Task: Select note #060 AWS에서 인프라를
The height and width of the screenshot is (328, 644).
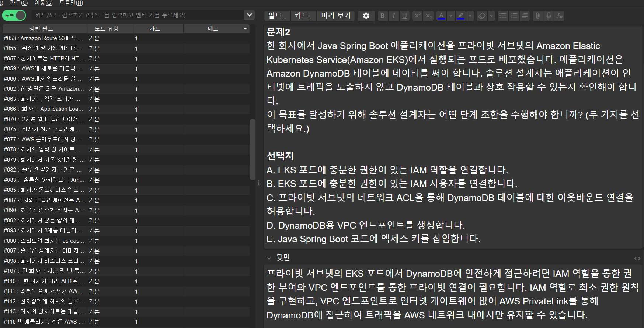Action: click(x=126, y=79)
